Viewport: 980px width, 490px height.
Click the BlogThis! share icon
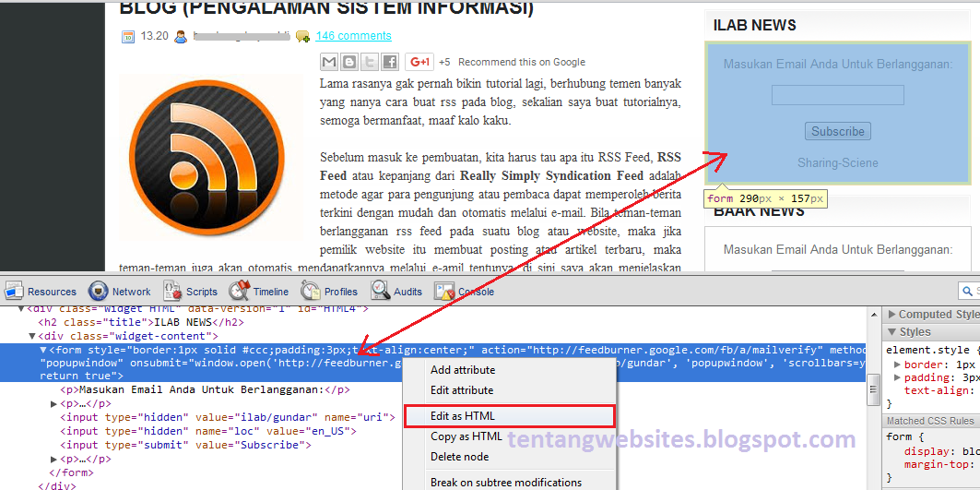[x=350, y=61]
